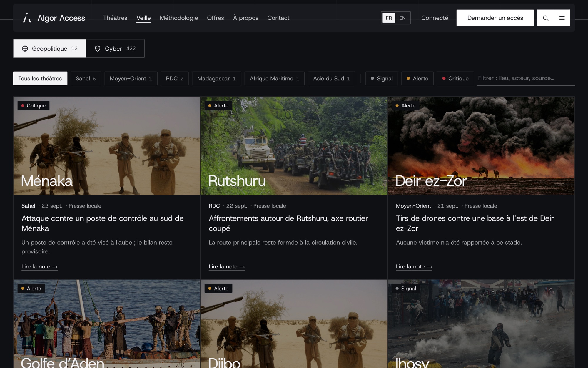This screenshot has width=588, height=368.
Task: Click the Sahel label under Ménaka card
Action: 28,206
